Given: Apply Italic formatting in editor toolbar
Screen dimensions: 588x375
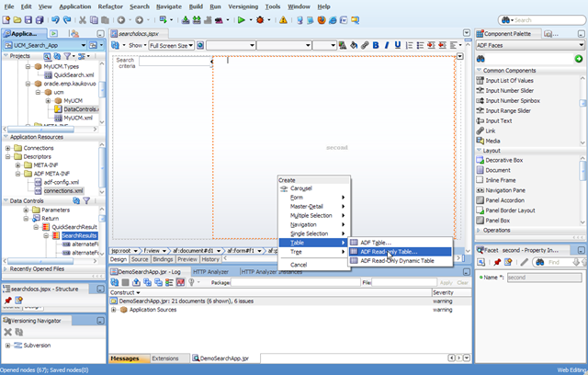Looking at the screenshot, I should (x=387, y=45).
